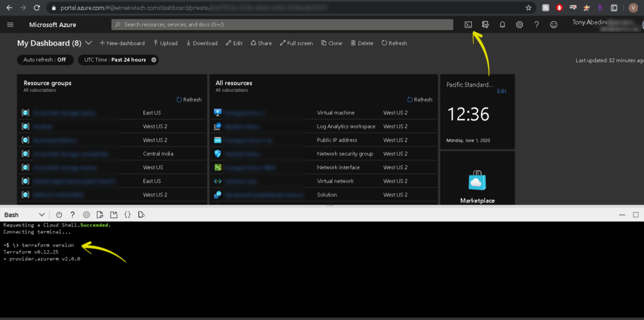Click the pane resize handle above Cloud Shell
Image resolution: width=644 pixels, height=320 pixels.
coord(330,206)
